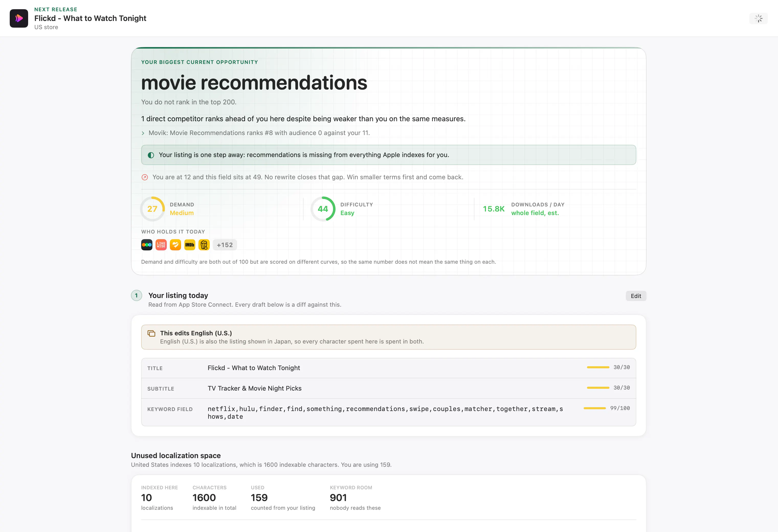
Task: Click the loading spinner button top right
Action: pos(758,18)
